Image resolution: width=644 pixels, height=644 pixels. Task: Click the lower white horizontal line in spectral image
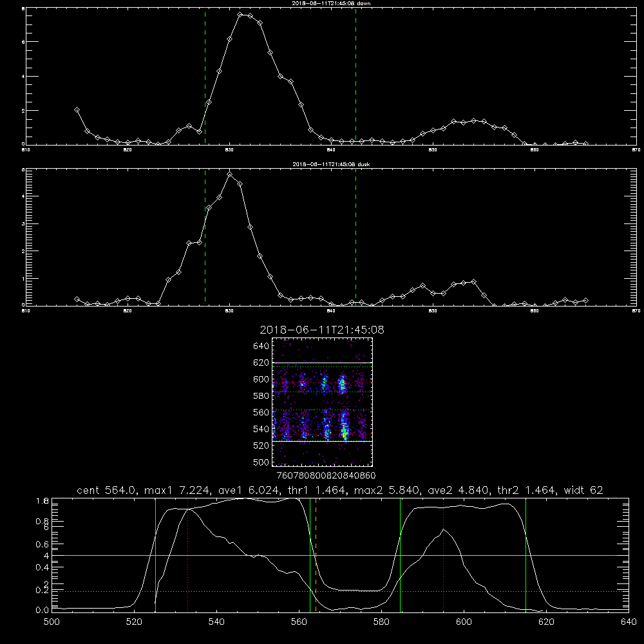click(322, 441)
